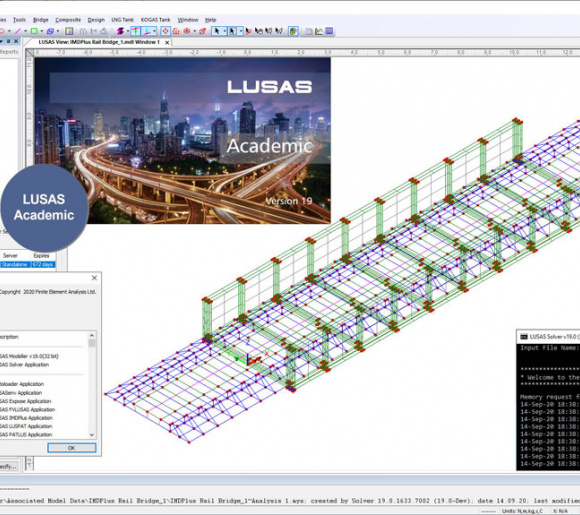Click the yellow padlock toolbar icon
The height and width of the screenshot is (515, 580).
tap(293, 31)
